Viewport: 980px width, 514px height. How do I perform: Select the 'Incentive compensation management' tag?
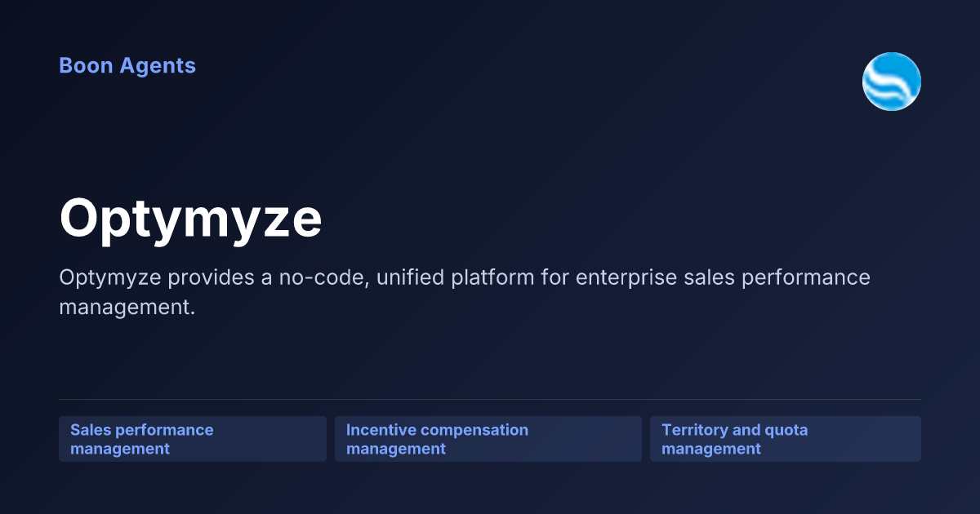488,439
